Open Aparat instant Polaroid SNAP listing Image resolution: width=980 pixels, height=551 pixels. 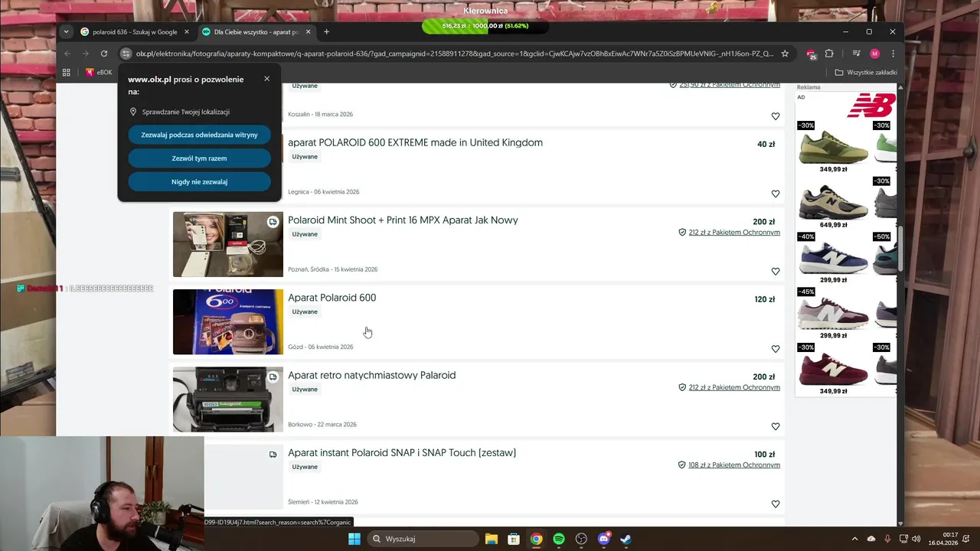tap(402, 453)
